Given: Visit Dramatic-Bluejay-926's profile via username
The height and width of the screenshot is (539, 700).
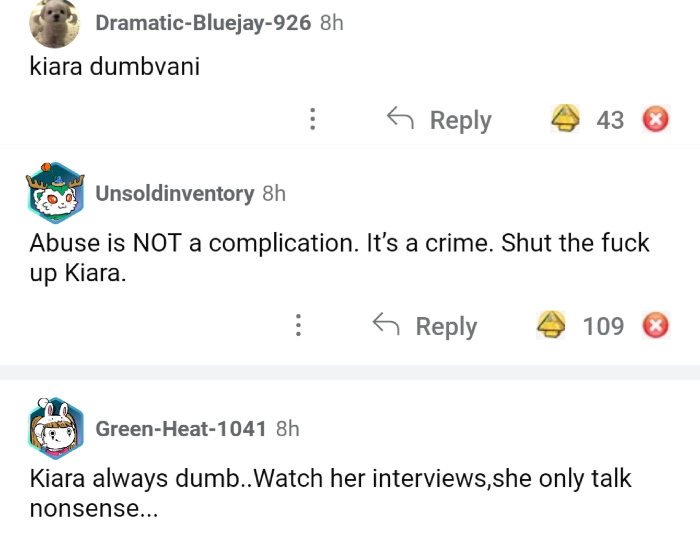Looking at the screenshot, I should point(203,23).
